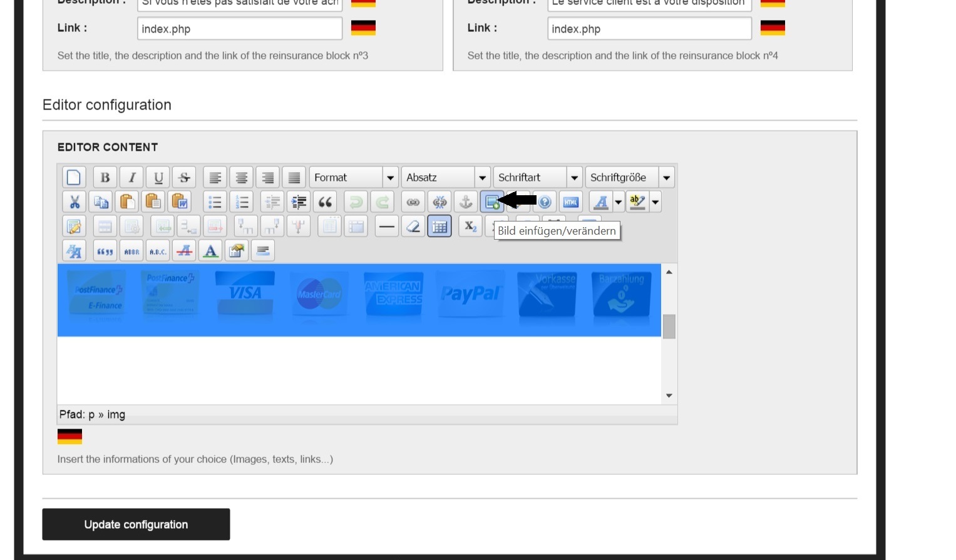Viewport: 956px width, 560px height.
Task: Click the edit CSS style icon
Action: tap(75, 227)
